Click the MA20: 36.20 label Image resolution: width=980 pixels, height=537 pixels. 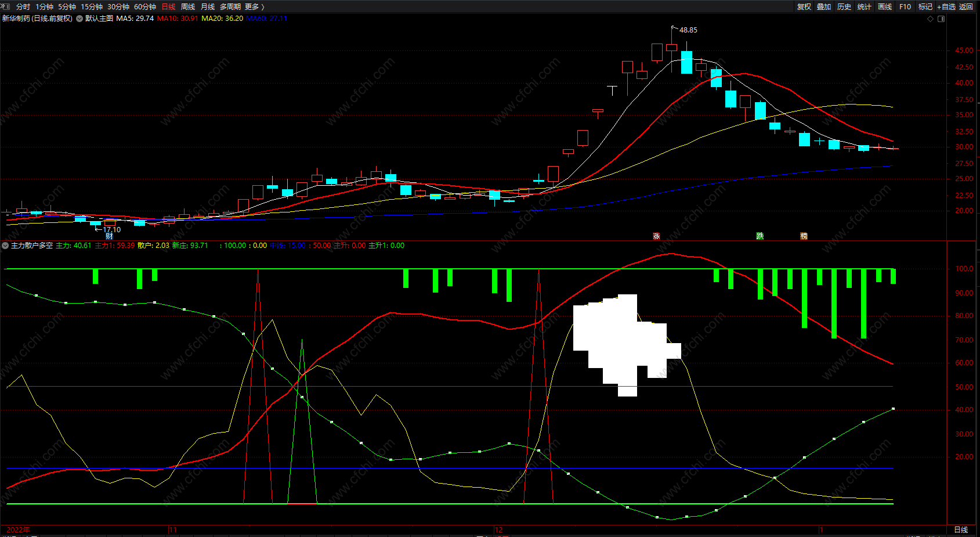coord(222,19)
